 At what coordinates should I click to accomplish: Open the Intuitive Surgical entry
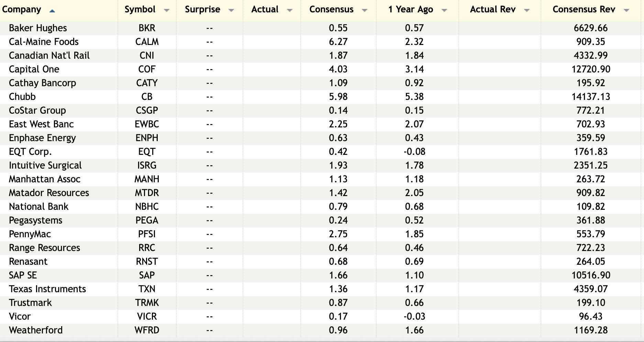pos(45,166)
